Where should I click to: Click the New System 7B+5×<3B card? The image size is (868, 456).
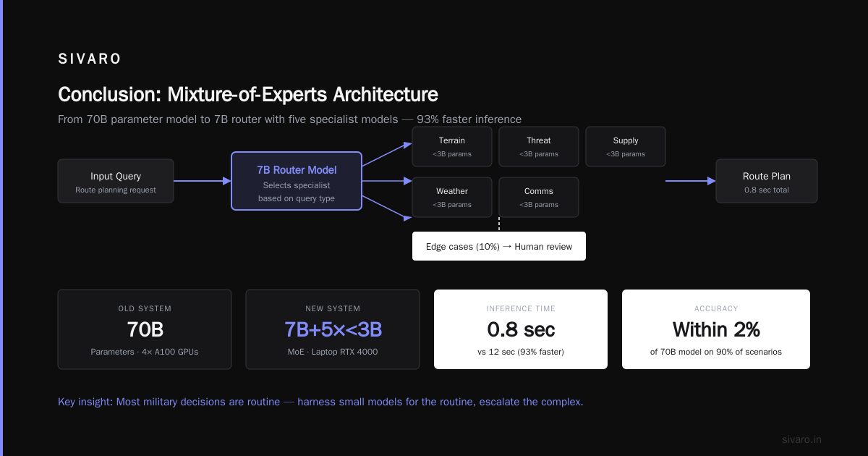(333, 329)
